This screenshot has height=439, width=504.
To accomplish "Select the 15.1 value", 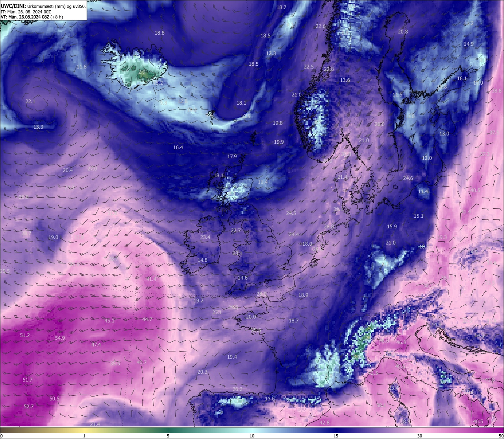I will click(419, 216).
